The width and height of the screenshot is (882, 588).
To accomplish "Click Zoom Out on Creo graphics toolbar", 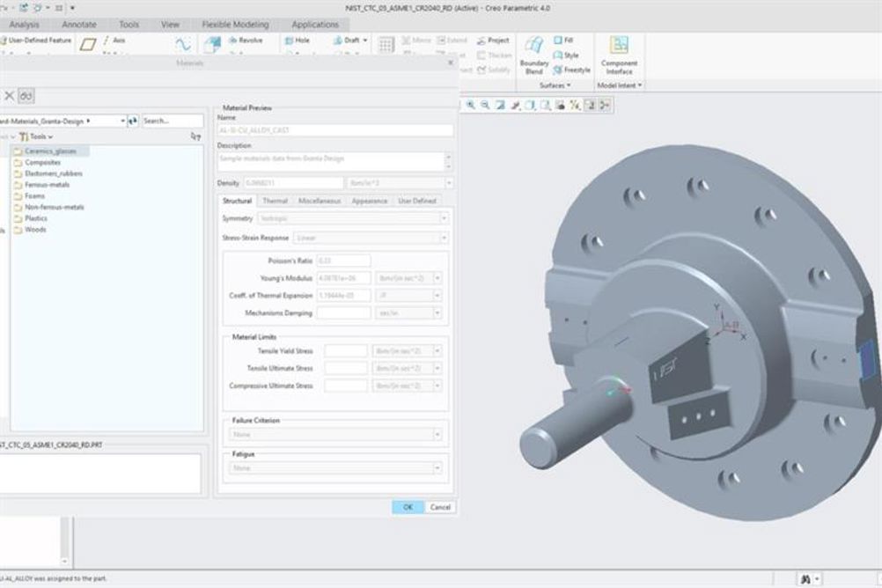I will click(485, 105).
